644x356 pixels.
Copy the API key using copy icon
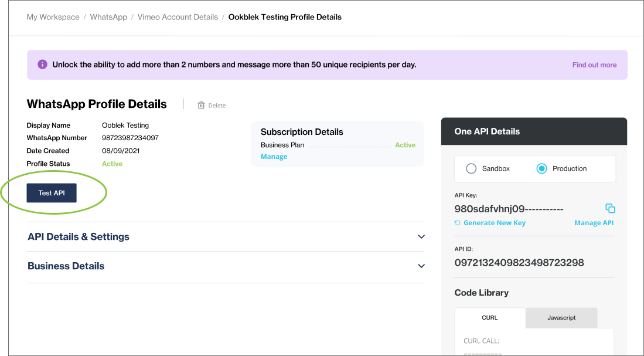tap(611, 208)
